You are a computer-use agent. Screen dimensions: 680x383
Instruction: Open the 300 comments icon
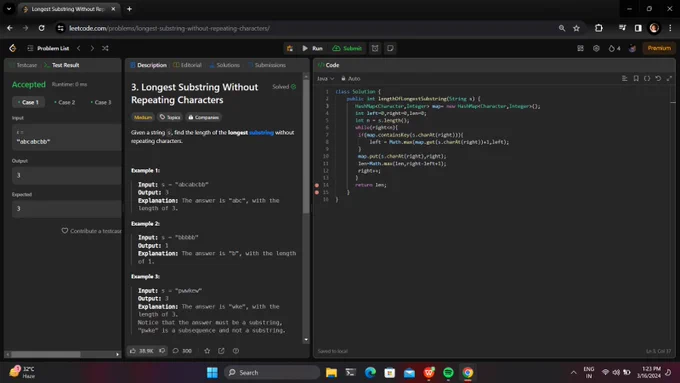(182, 350)
